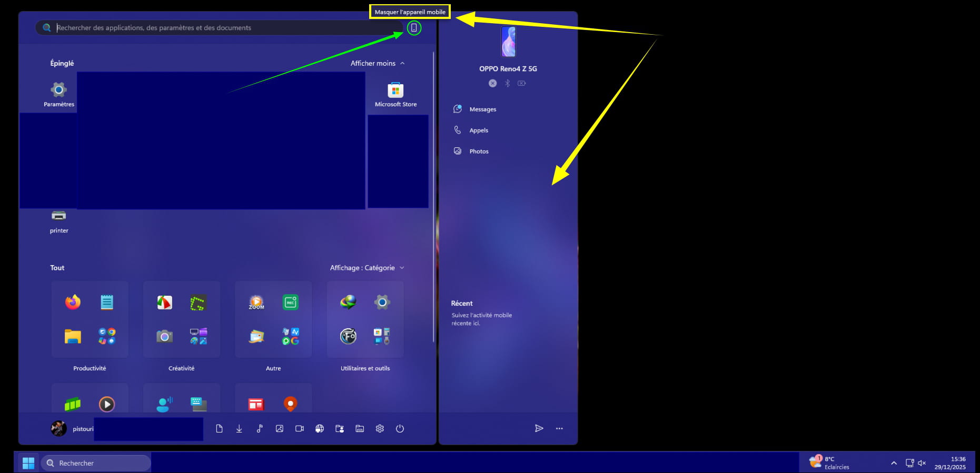Screen dimensions: 980x473
Task: Launch Firefox in the Productivité group
Action: point(73,302)
